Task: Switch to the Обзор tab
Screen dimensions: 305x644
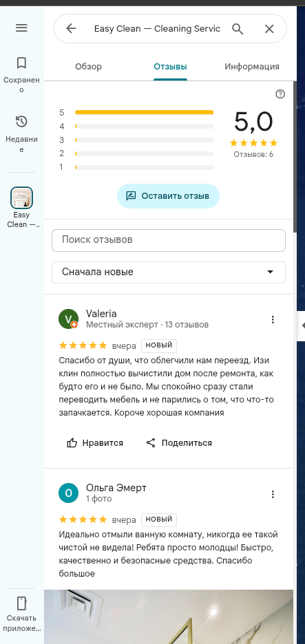Action: 88,67
